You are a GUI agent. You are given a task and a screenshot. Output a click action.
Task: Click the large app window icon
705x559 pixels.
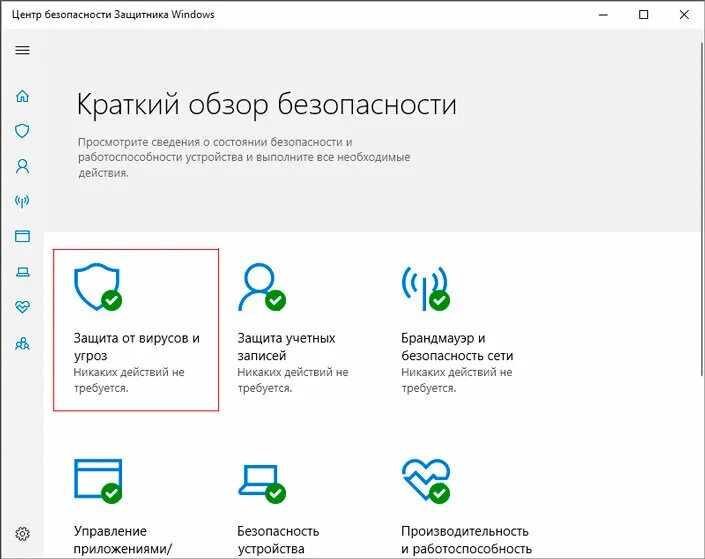pyautogui.click(x=98, y=480)
